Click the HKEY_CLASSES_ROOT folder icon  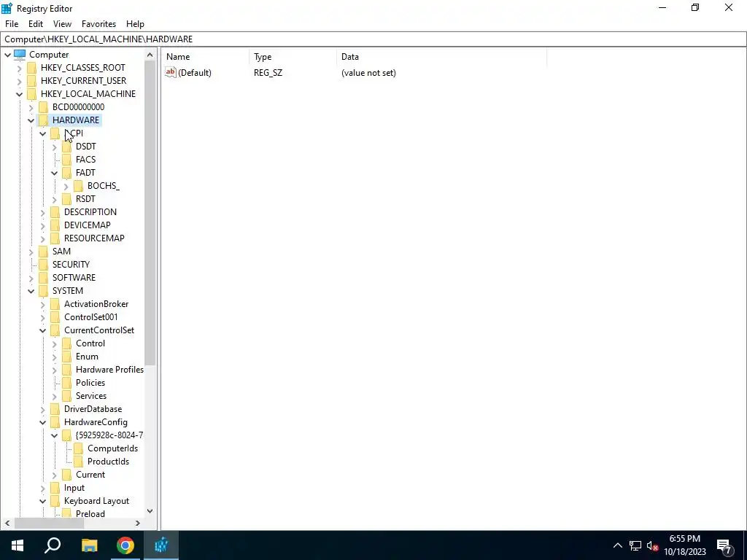coord(32,68)
